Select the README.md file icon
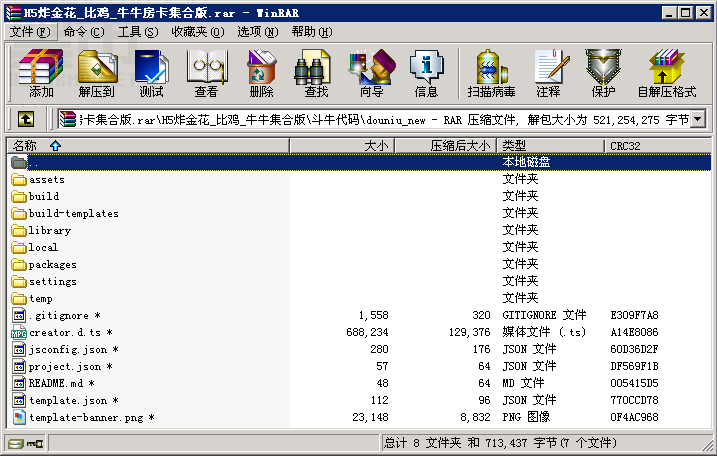The width and height of the screenshot is (717, 456). tap(19, 383)
